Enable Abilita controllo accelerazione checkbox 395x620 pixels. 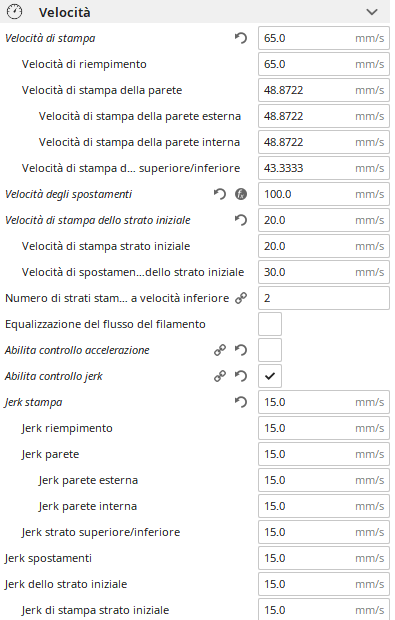[x=270, y=350]
